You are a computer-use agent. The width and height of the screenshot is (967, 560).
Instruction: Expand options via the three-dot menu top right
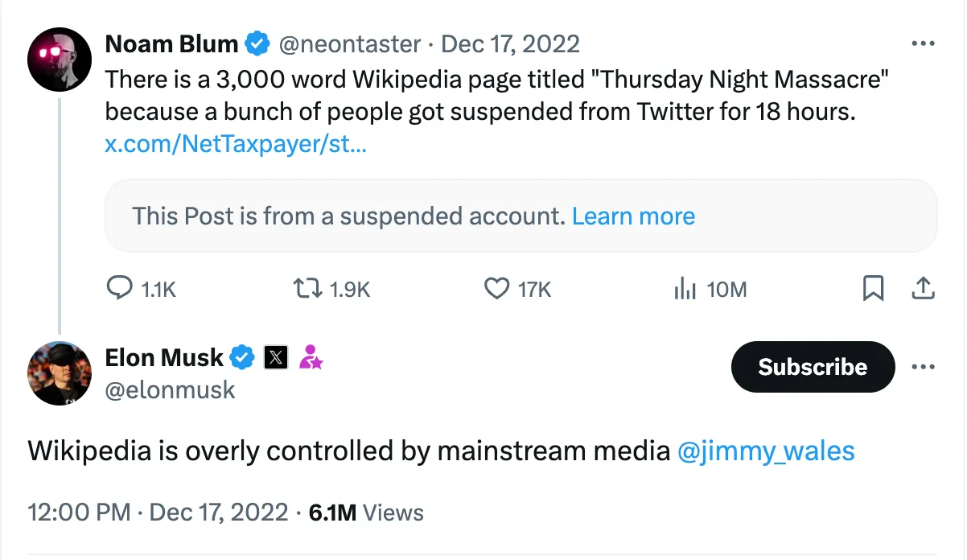[x=924, y=43]
